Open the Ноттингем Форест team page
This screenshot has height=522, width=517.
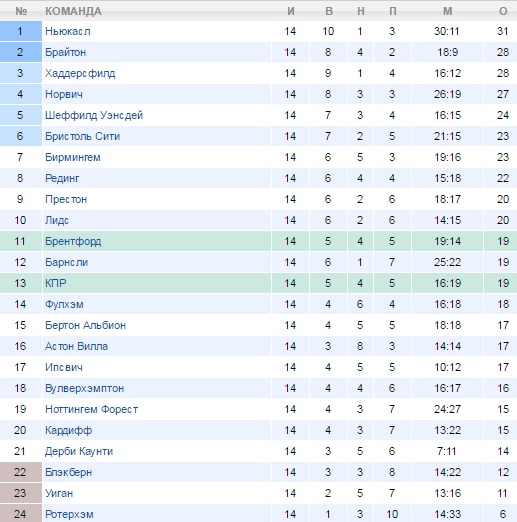tap(92, 409)
